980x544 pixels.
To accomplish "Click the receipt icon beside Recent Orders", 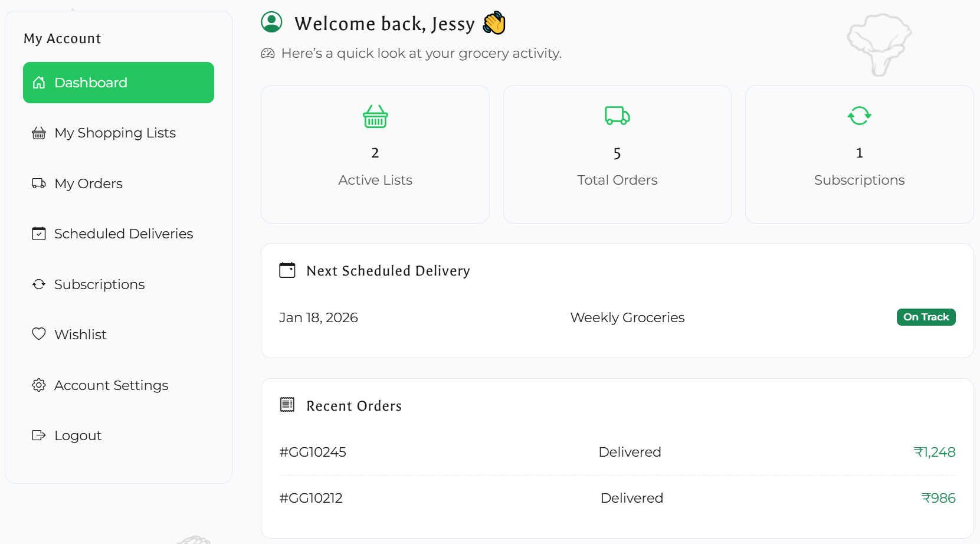I will click(x=287, y=405).
